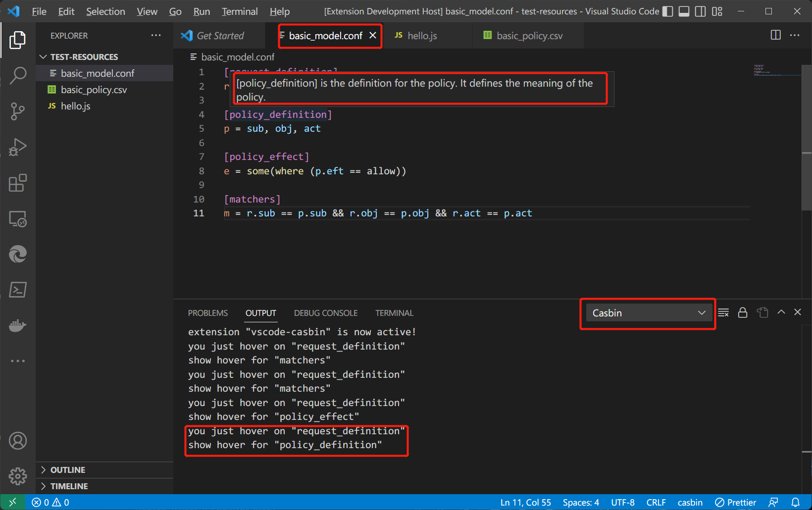
Task: Show additional views ellipsis in activity bar
Action: [18, 361]
